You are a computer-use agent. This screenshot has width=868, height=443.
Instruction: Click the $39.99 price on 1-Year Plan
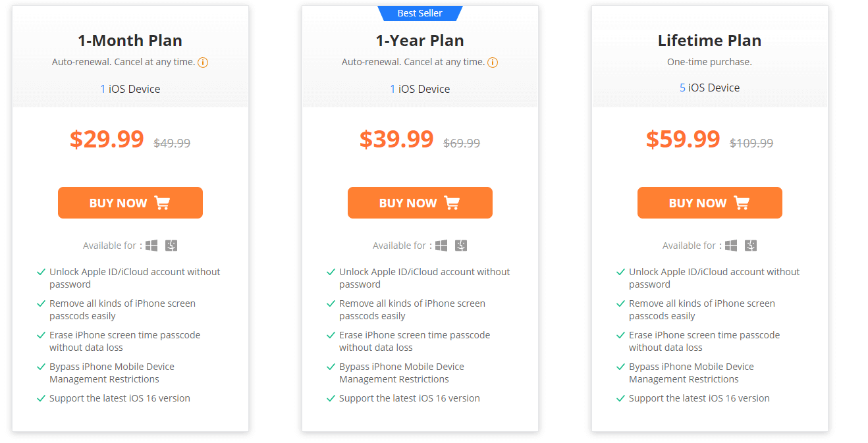point(396,140)
